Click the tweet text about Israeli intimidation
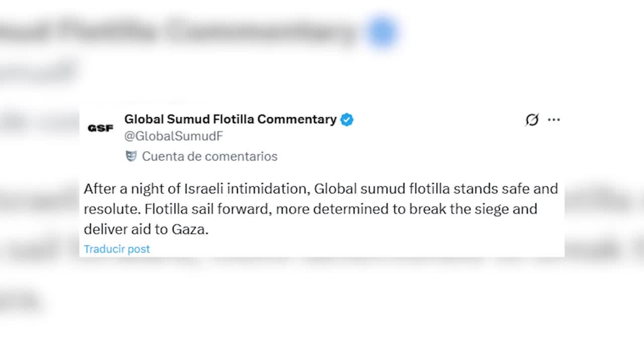This screenshot has width=644, height=362. coord(320,209)
